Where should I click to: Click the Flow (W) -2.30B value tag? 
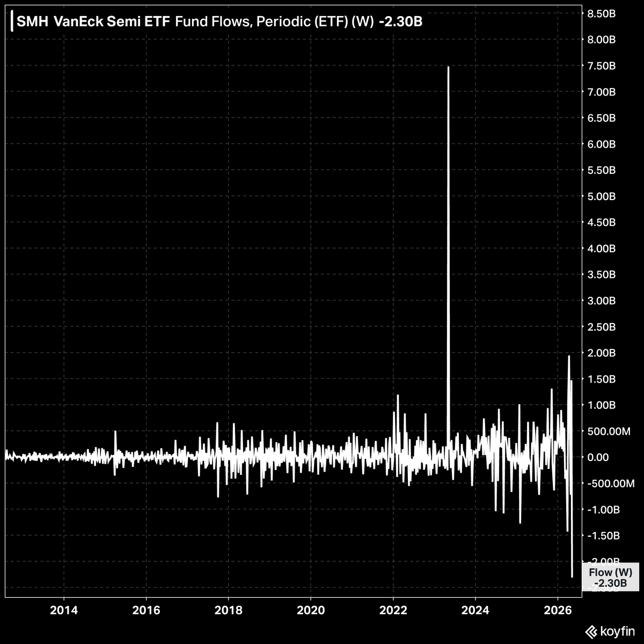point(610,577)
